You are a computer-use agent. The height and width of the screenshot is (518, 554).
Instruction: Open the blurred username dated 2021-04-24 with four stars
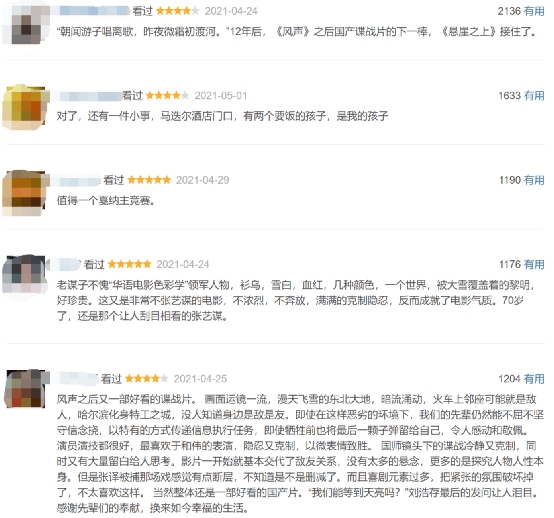click(94, 11)
